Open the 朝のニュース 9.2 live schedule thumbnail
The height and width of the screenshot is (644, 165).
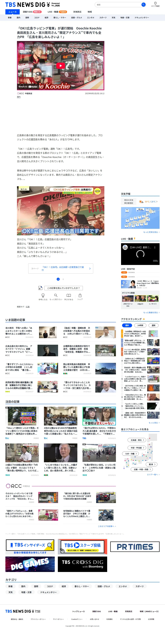(128, 284)
